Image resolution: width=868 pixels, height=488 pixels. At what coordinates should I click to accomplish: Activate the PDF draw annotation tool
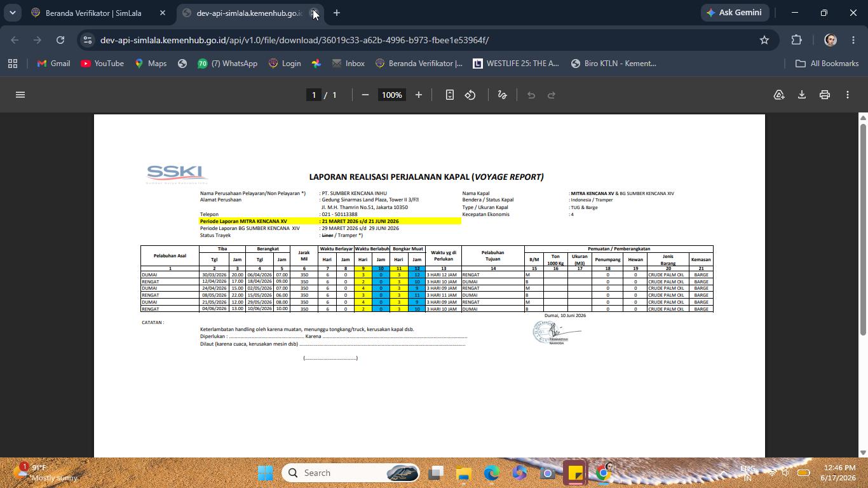point(503,95)
